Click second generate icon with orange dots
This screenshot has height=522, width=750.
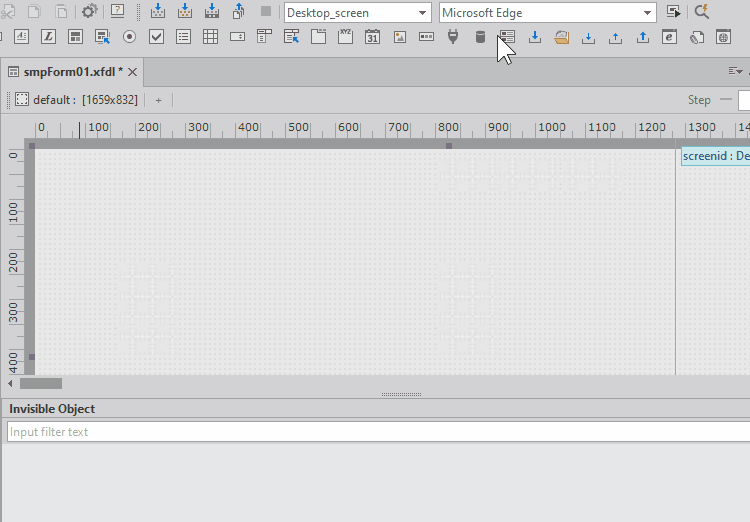click(x=185, y=11)
